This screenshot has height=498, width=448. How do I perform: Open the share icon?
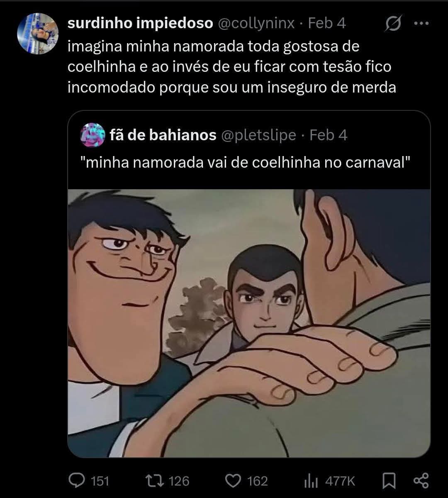pyautogui.click(x=421, y=481)
